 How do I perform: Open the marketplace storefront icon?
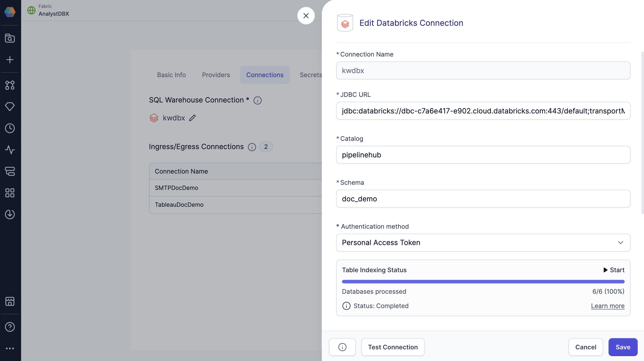click(10, 301)
